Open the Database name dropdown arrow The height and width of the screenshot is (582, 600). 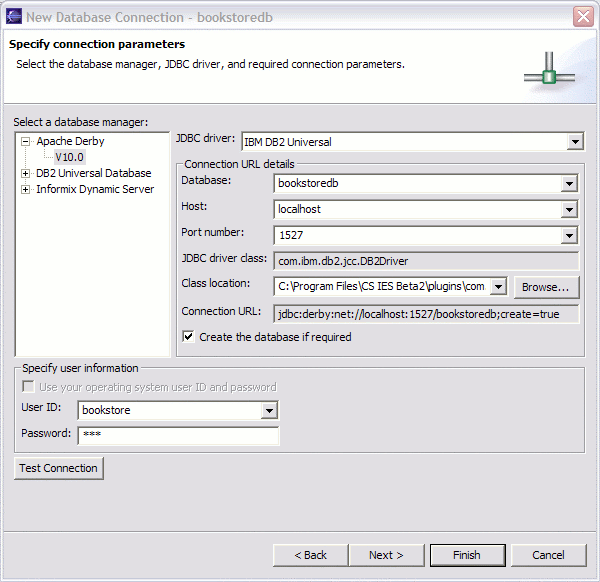pos(569,184)
